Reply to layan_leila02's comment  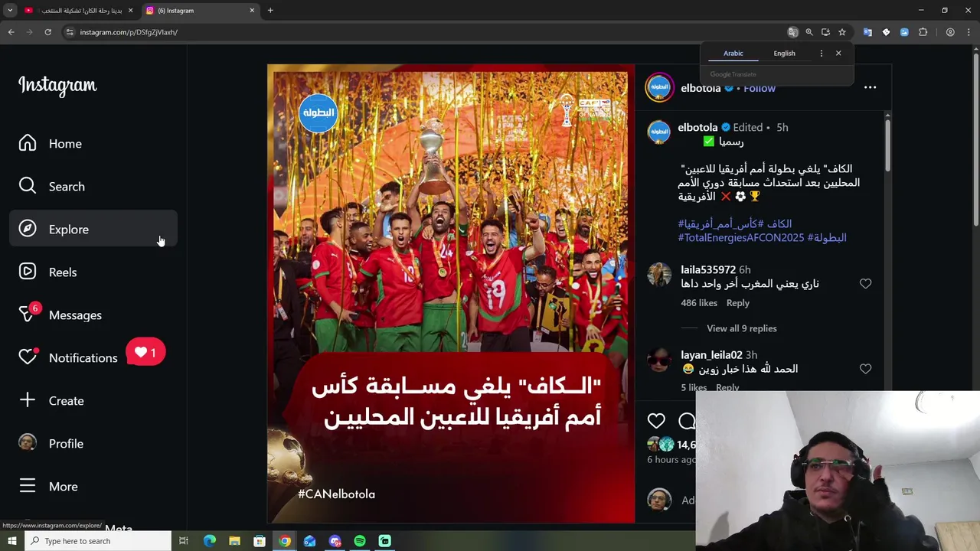coord(727,387)
